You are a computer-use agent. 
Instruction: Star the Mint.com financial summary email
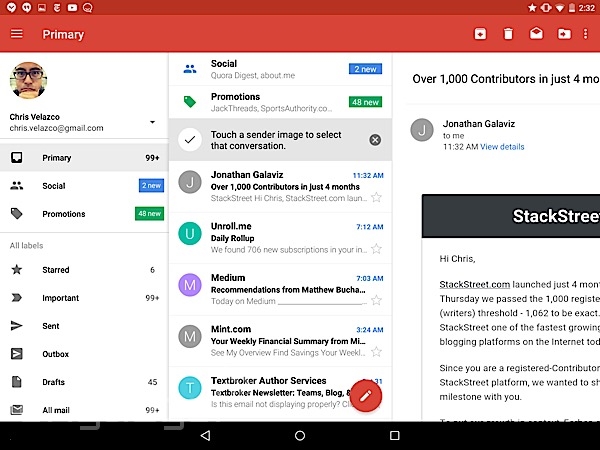point(377,351)
